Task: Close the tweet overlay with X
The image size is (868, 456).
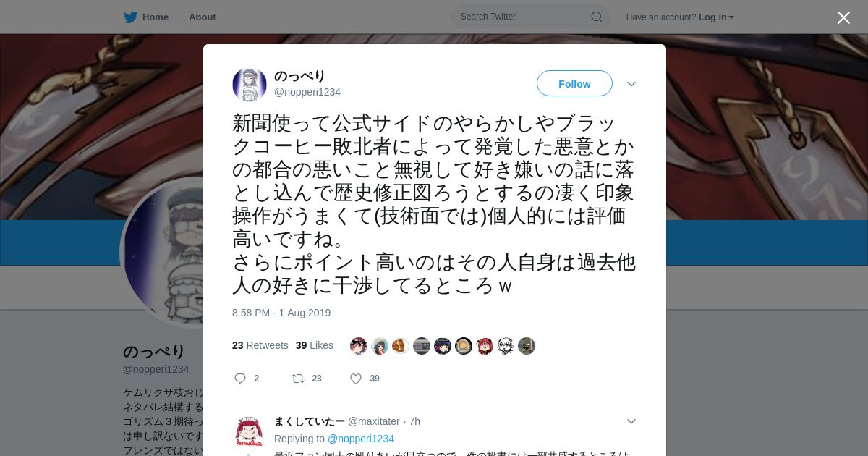Action: 843,17
